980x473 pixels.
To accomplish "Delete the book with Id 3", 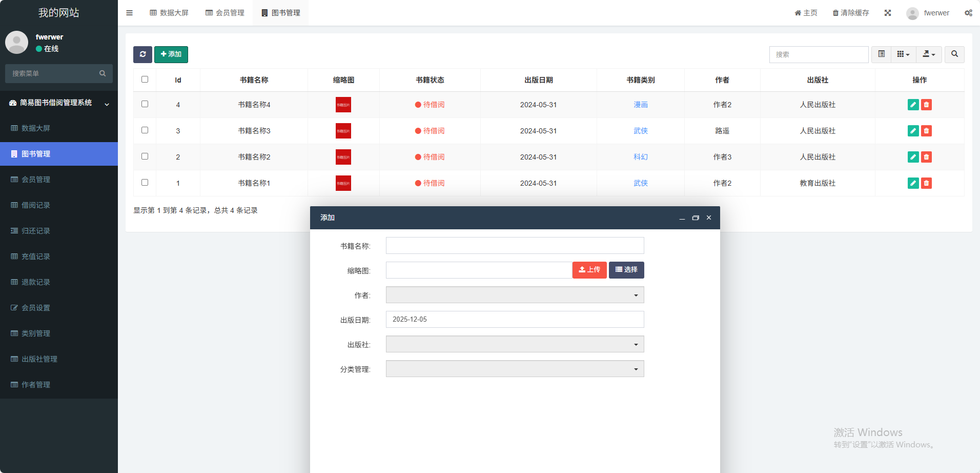I will (x=926, y=131).
